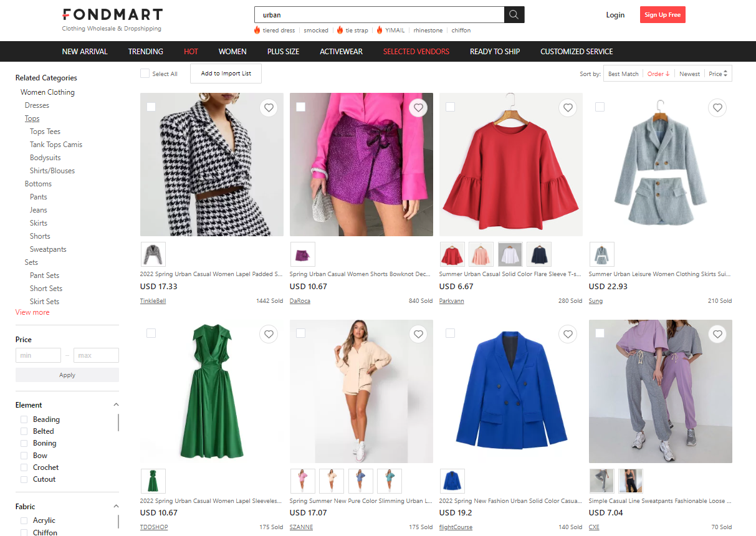Click the min price input field

click(x=38, y=355)
